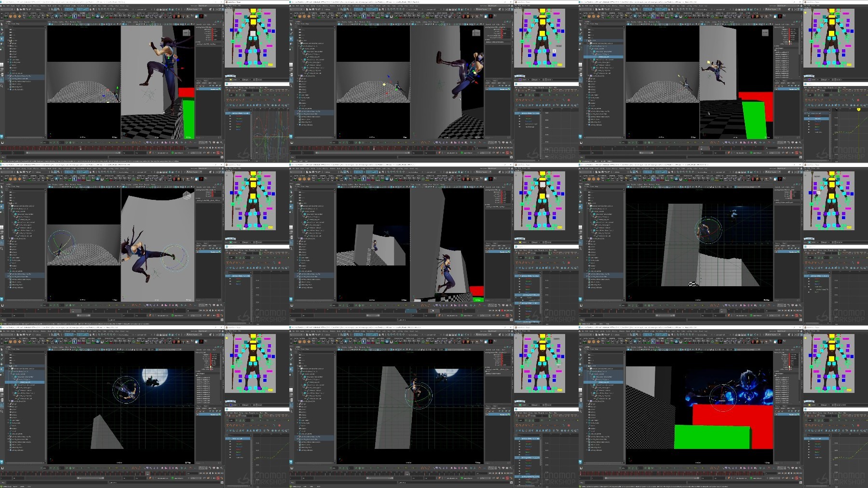
Task: Click the red P shelf icon, top-left frame
Action: point(202,16)
